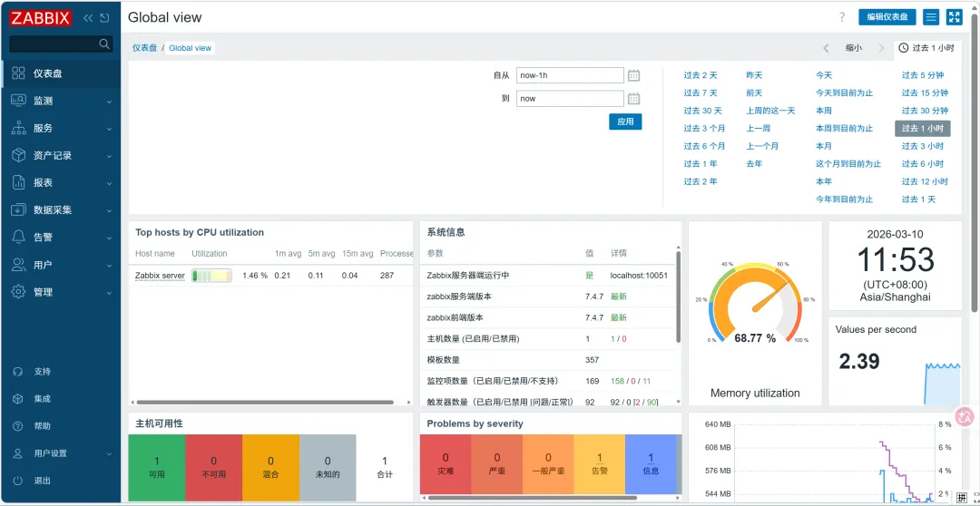Open calendar picker for the 到 field
The image size is (980, 506).
pyautogui.click(x=633, y=99)
